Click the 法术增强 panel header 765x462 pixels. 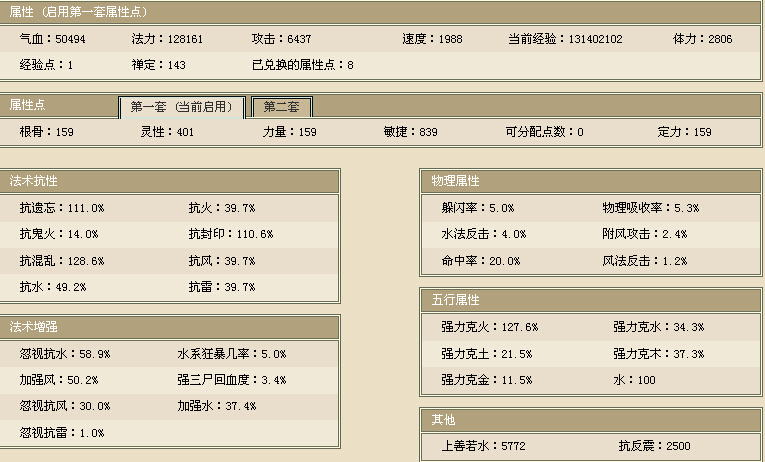pos(34,327)
